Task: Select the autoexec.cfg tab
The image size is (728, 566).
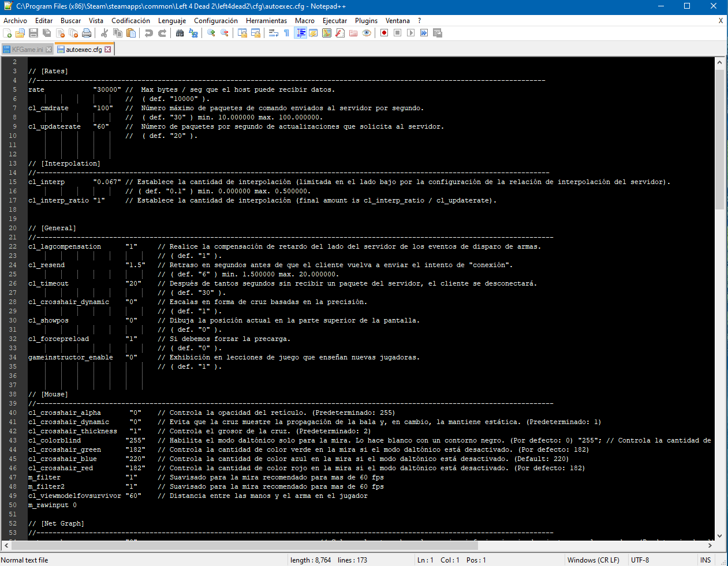Action: 84,50
